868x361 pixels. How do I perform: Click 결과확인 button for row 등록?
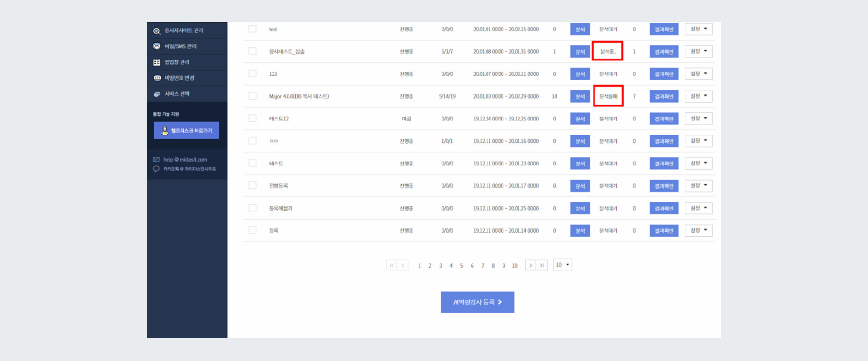coord(664,231)
